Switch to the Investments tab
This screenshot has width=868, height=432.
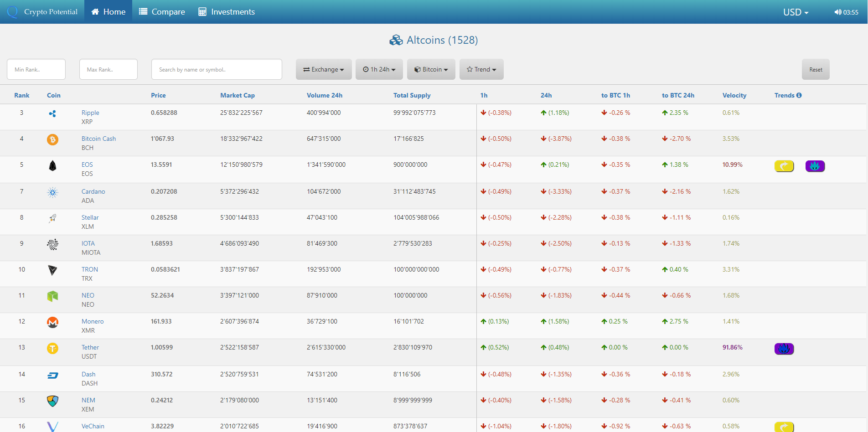click(x=227, y=12)
